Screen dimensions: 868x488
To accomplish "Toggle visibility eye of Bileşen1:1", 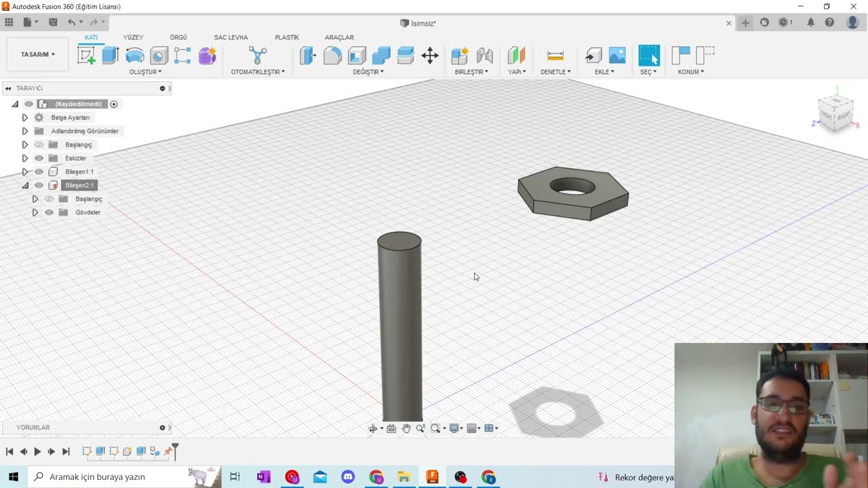I will tap(39, 171).
